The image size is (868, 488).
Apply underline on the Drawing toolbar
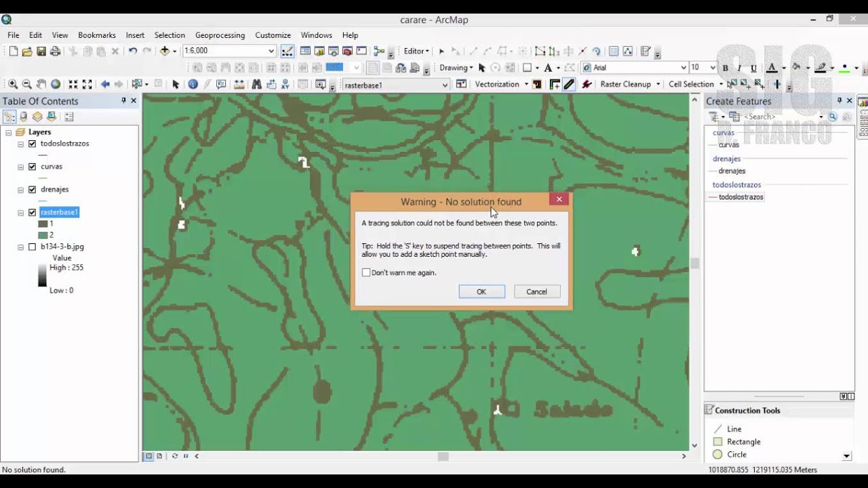(x=753, y=68)
